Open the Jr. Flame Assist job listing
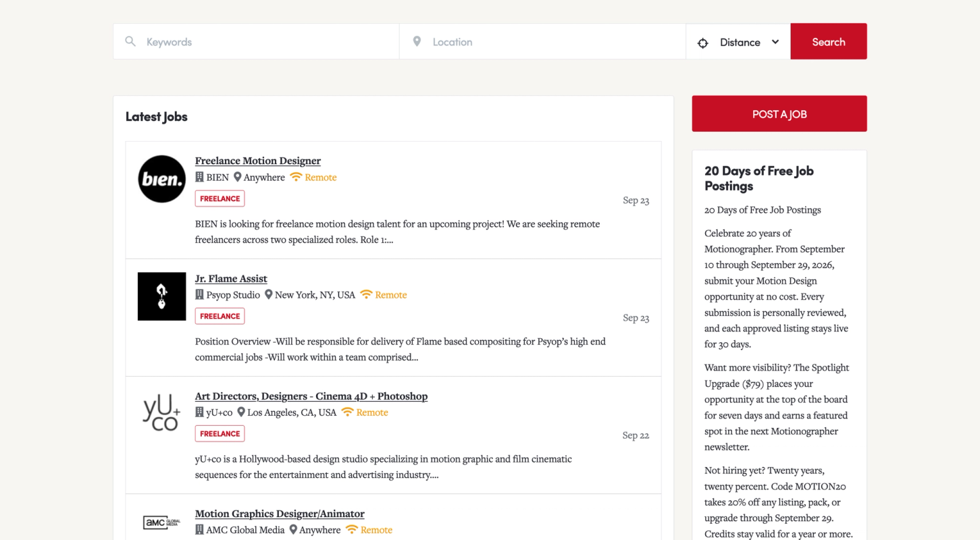The height and width of the screenshot is (540, 980). (231, 278)
